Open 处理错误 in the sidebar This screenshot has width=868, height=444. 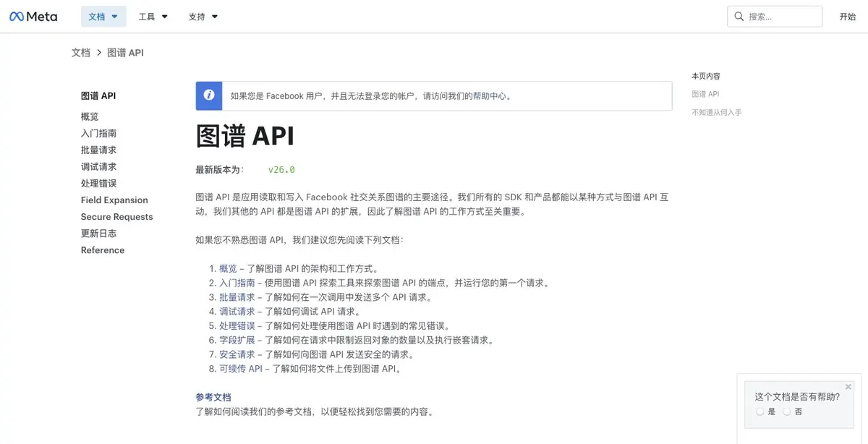(x=98, y=183)
